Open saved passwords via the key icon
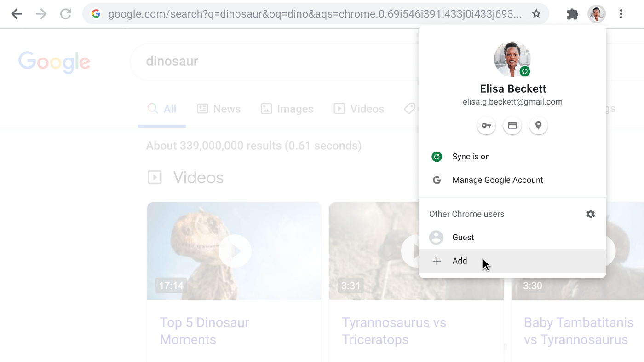Image resolution: width=644 pixels, height=362 pixels. pyautogui.click(x=486, y=125)
